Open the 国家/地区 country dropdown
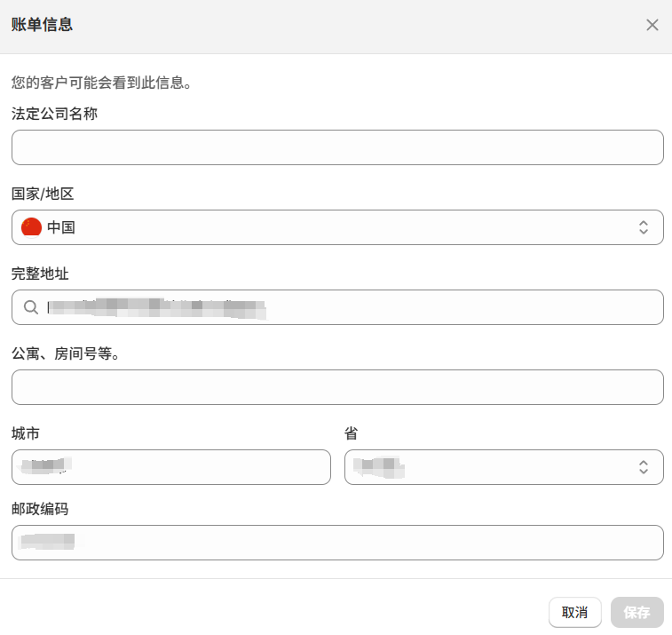The width and height of the screenshot is (672, 635). click(337, 227)
